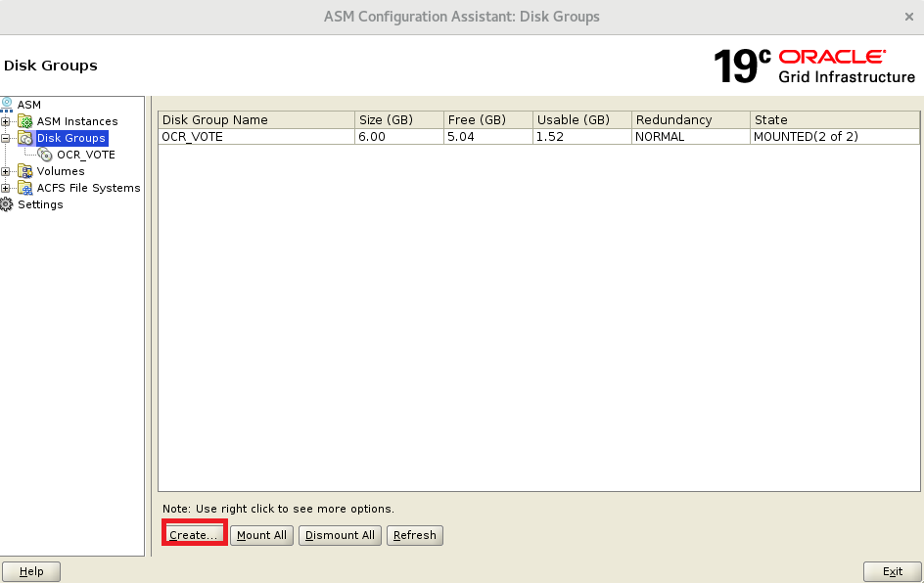Click the OCR_VOTE disk icon in tree

click(45, 155)
